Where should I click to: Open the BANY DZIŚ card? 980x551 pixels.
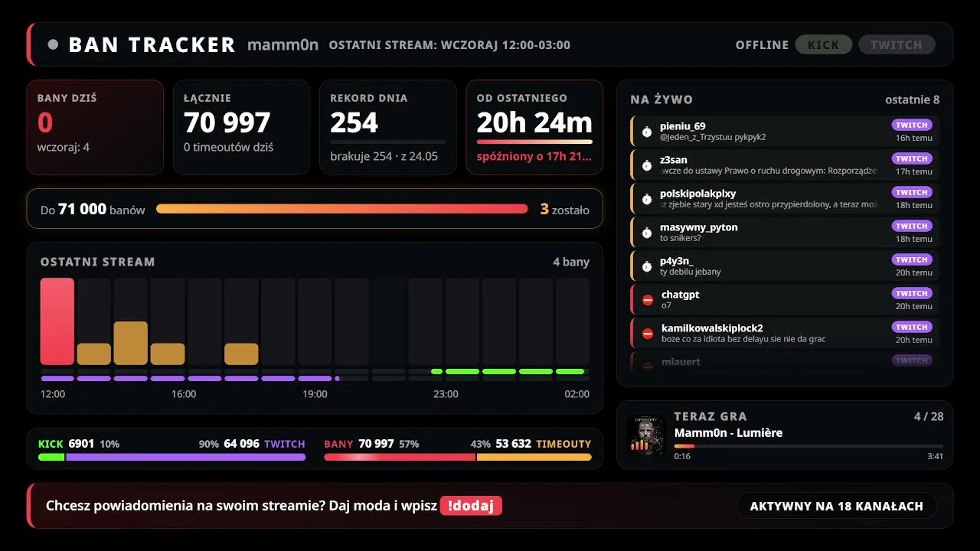[x=95, y=127]
